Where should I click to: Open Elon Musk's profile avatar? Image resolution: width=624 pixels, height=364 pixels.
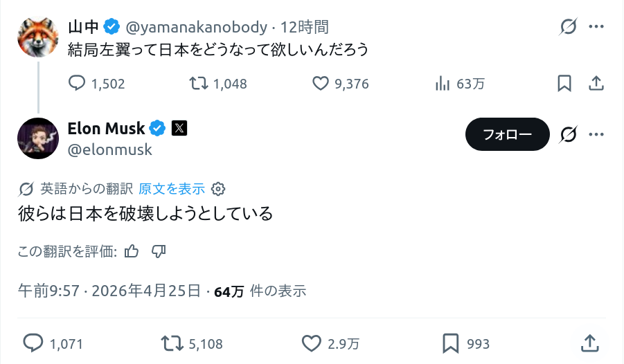click(38, 138)
